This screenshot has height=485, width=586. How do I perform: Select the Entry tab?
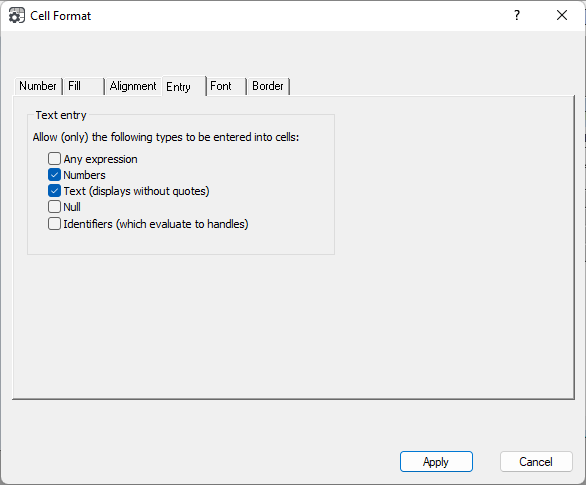click(184, 86)
